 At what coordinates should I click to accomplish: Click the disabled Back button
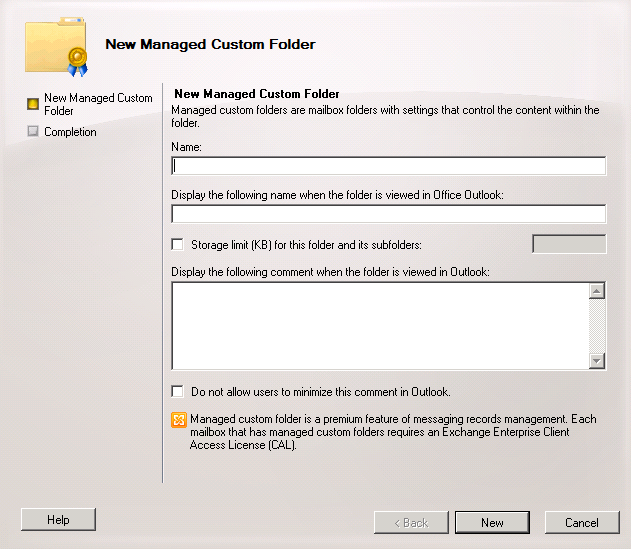pyautogui.click(x=411, y=522)
